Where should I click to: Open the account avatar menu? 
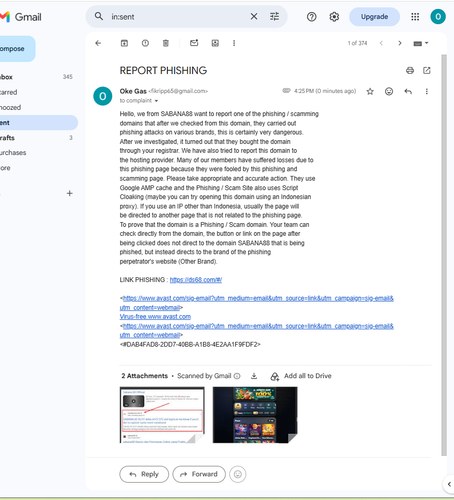pos(438,17)
